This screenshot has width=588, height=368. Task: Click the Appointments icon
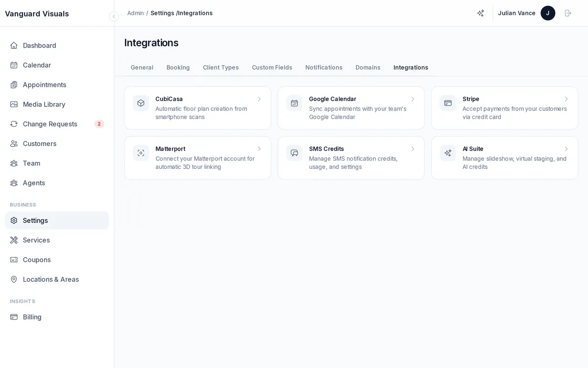click(x=14, y=84)
